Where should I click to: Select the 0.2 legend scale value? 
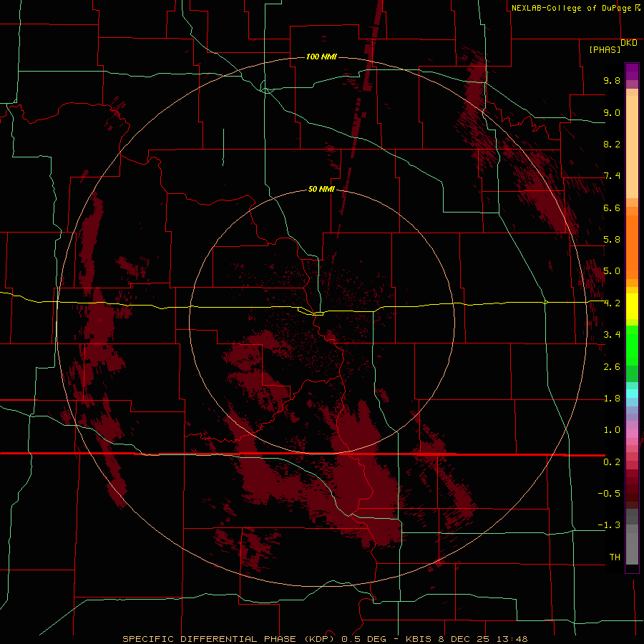click(612, 462)
